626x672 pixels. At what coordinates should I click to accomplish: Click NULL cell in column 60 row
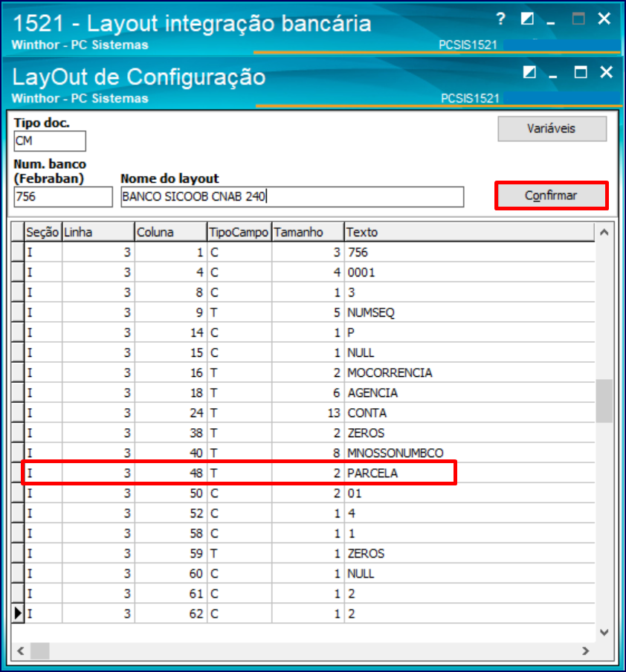tap(470, 573)
